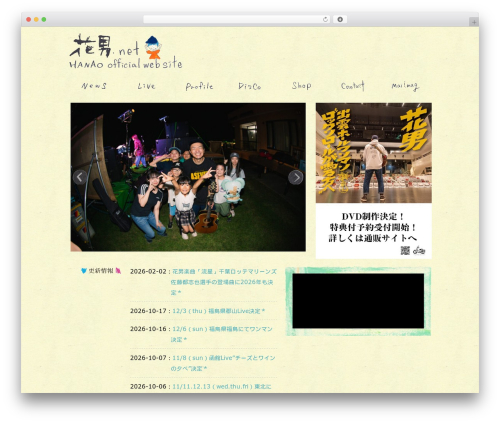Open the Profile menu item
500x423 pixels.
point(199,86)
